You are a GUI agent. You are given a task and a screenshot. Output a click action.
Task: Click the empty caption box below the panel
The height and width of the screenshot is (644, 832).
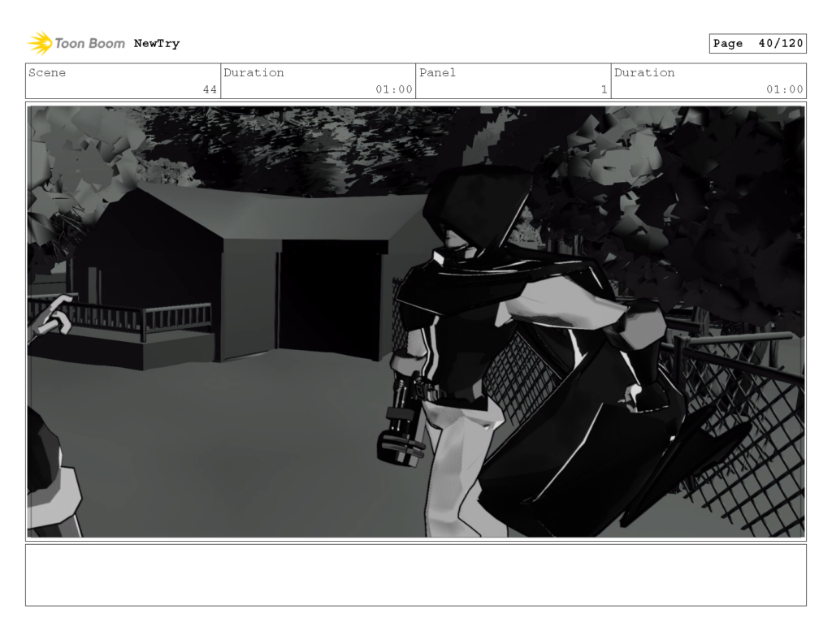pos(416,578)
